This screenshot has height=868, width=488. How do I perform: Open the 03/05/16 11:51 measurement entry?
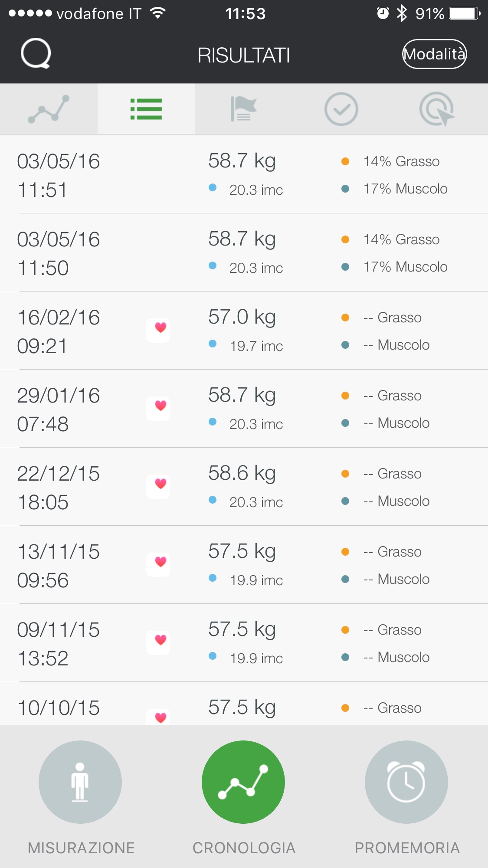(244, 174)
